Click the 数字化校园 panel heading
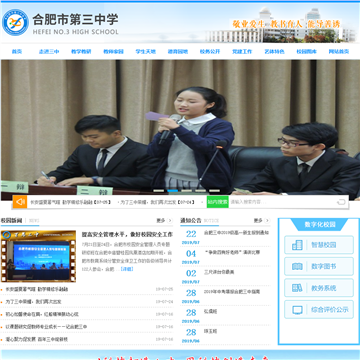 tap(320, 225)
